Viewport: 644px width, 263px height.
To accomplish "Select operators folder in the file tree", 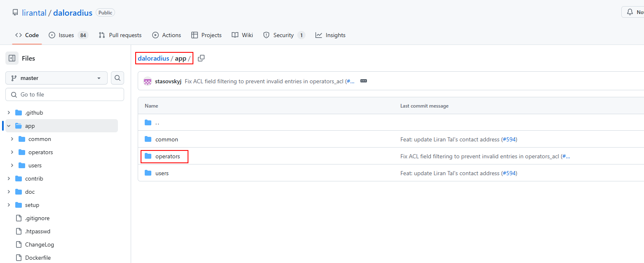I will [41, 152].
